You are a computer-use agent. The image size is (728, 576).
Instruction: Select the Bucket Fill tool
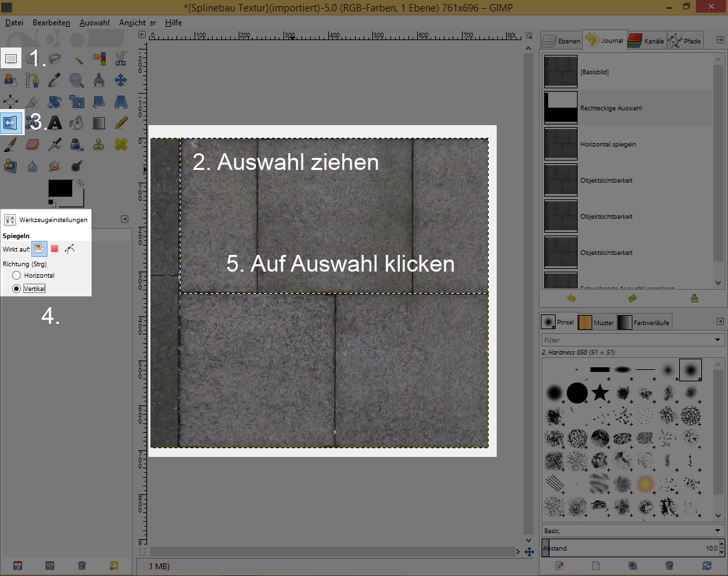77,122
